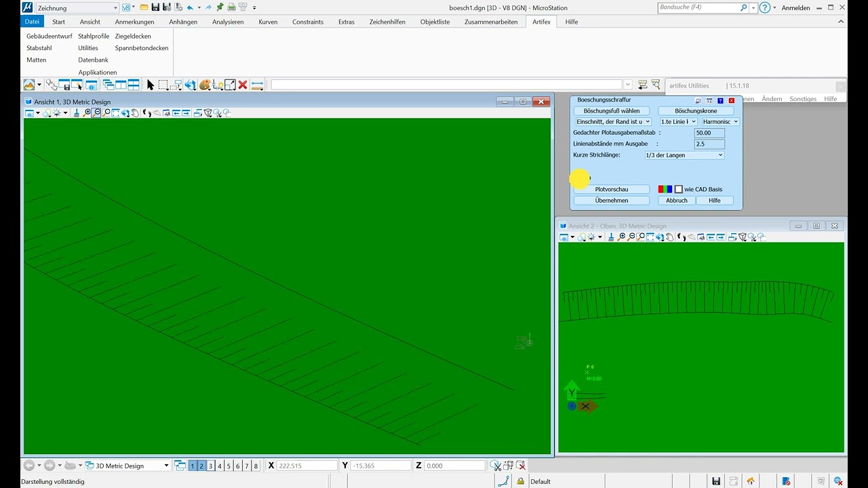Fit view in Ansicht 1 toolbar
The width and height of the screenshot is (868, 488).
pyautogui.click(x=116, y=113)
